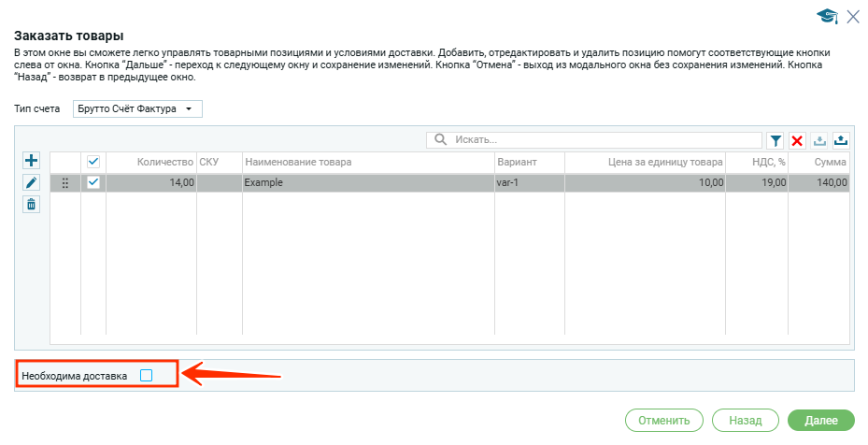Close the order dialog with X

pyautogui.click(x=852, y=16)
